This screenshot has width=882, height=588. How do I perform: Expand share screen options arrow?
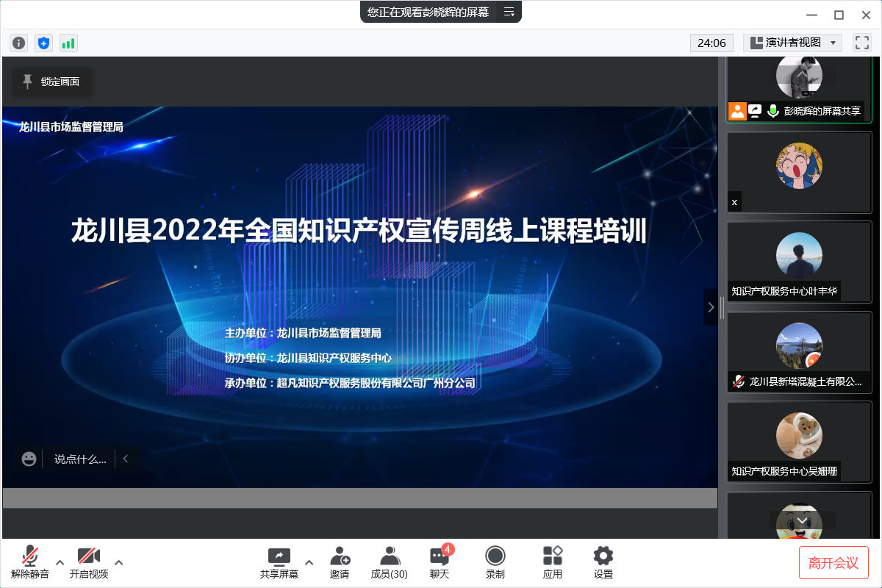[x=309, y=562]
